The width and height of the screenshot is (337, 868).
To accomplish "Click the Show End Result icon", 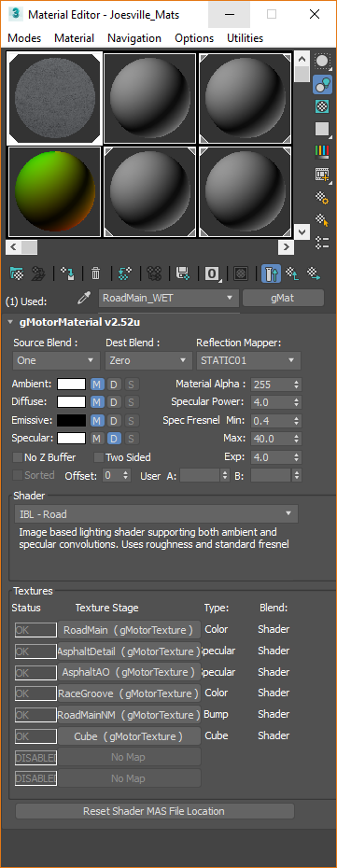I will [x=271, y=273].
